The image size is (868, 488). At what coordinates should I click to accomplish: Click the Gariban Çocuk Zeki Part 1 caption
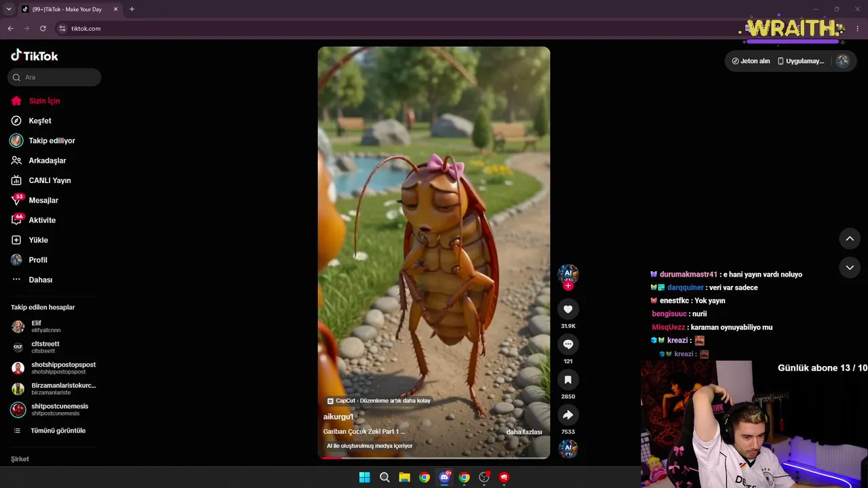[x=364, y=432]
